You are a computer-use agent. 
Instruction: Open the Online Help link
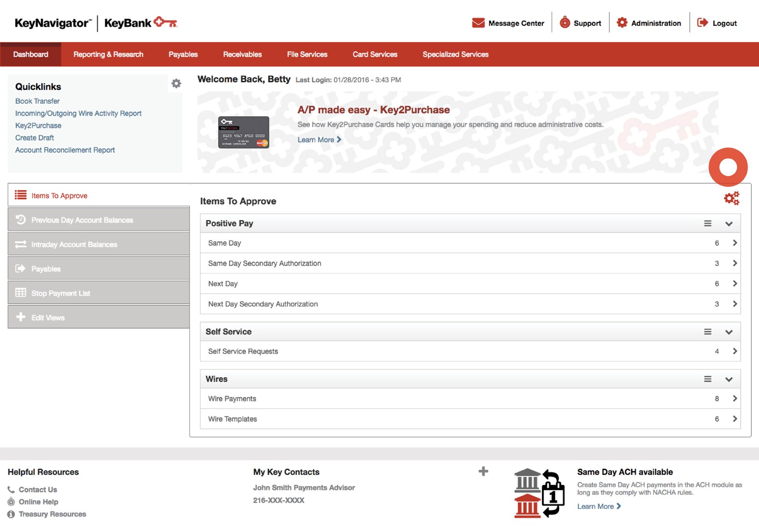(x=38, y=502)
